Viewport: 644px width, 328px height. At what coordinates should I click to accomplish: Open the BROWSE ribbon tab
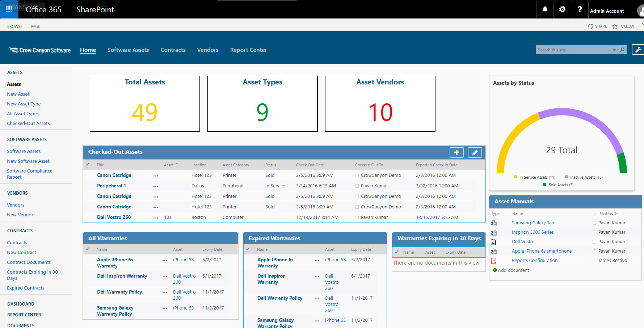pos(15,26)
